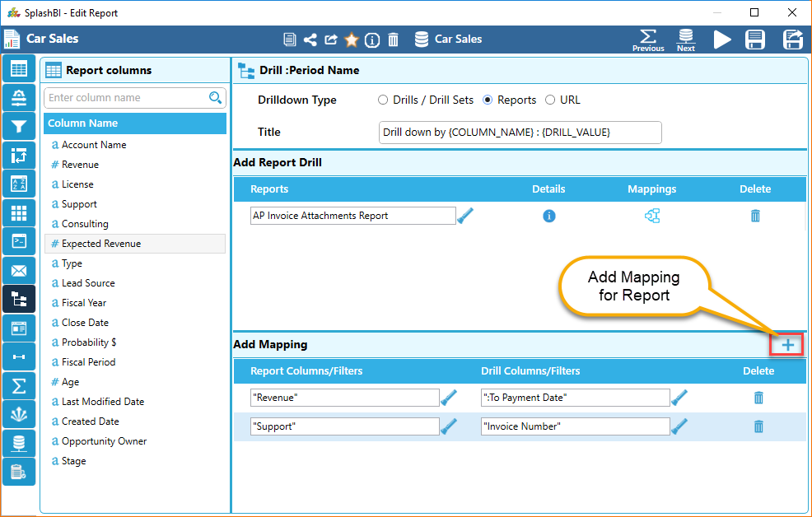Open report info icon in header
This screenshot has height=517, width=812.
pos(371,40)
